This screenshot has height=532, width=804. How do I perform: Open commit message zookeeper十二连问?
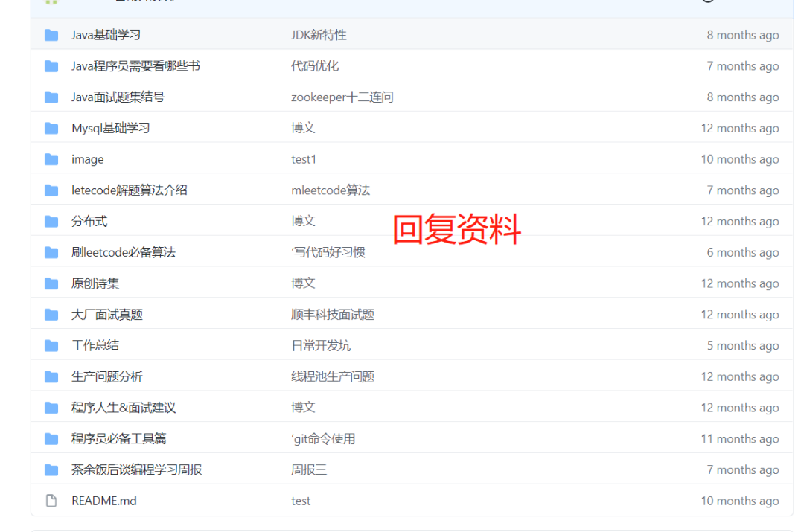pos(342,97)
